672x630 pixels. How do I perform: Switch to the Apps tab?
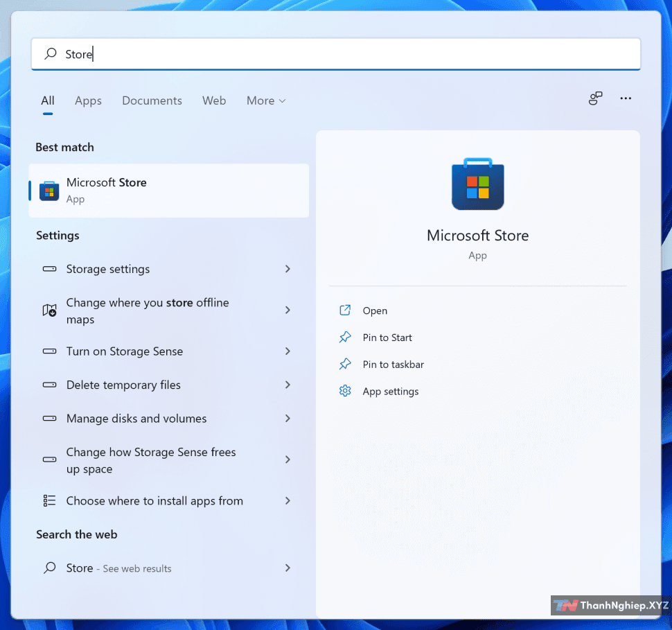click(88, 100)
